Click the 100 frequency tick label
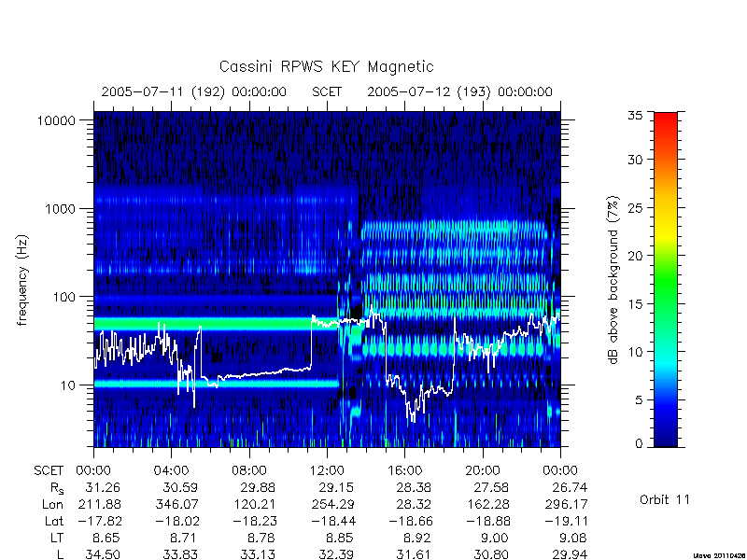The height and width of the screenshot is (560, 747). click(x=63, y=297)
